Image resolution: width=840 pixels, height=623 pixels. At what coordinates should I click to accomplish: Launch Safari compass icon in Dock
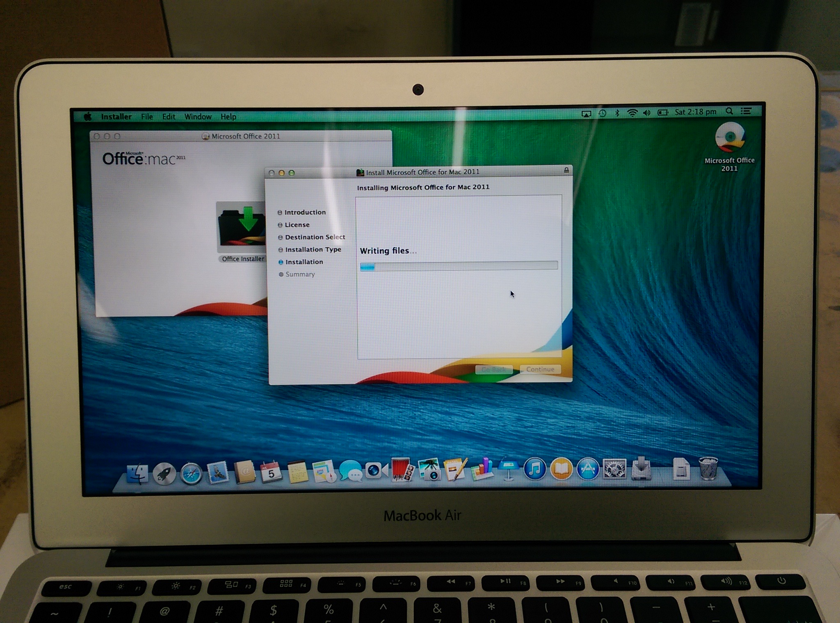click(191, 474)
